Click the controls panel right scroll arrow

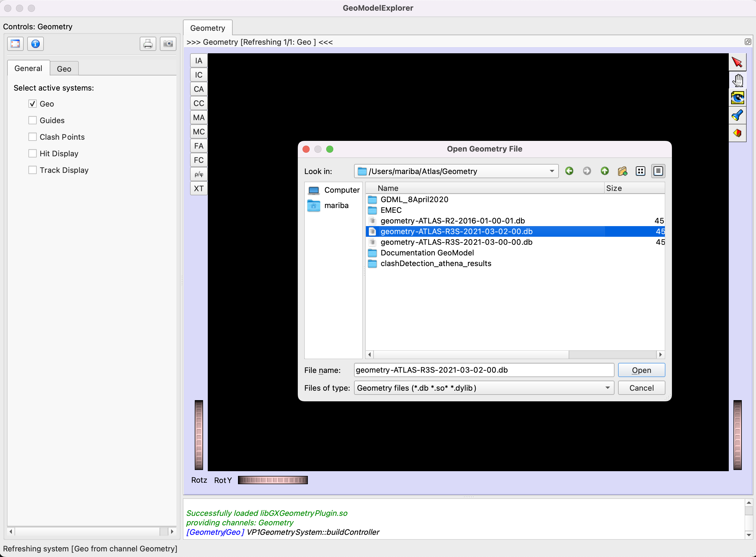172,531
